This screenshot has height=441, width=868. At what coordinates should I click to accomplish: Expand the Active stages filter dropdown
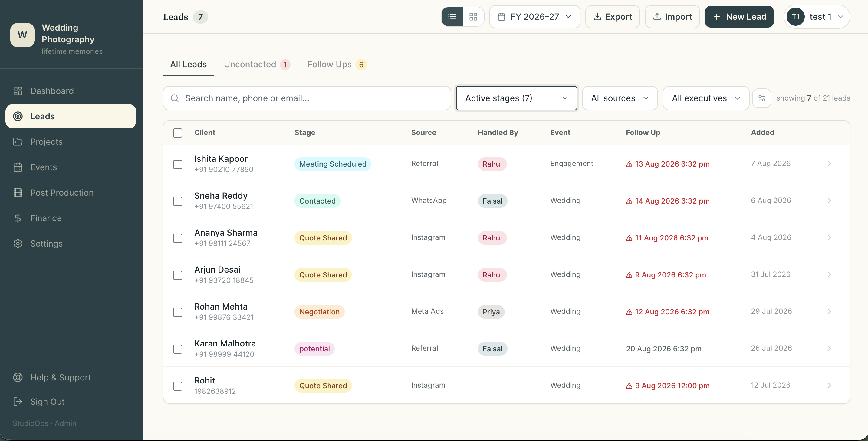pyautogui.click(x=516, y=98)
